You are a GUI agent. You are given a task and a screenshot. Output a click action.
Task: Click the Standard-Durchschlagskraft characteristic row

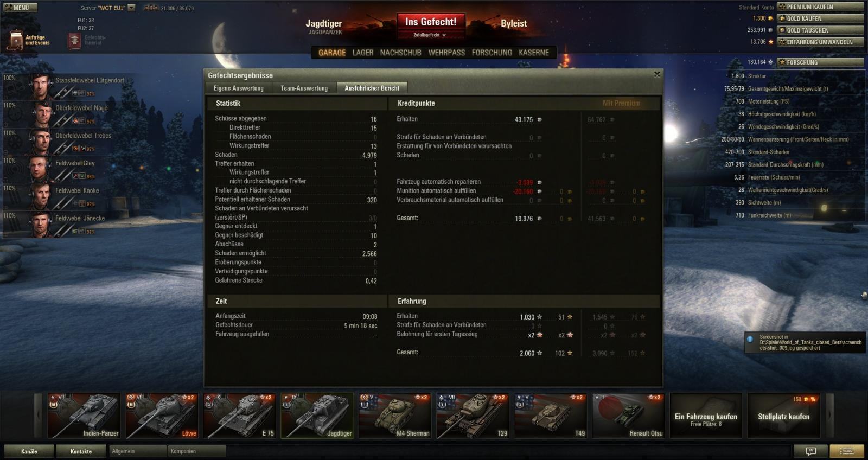click(774, 165)
